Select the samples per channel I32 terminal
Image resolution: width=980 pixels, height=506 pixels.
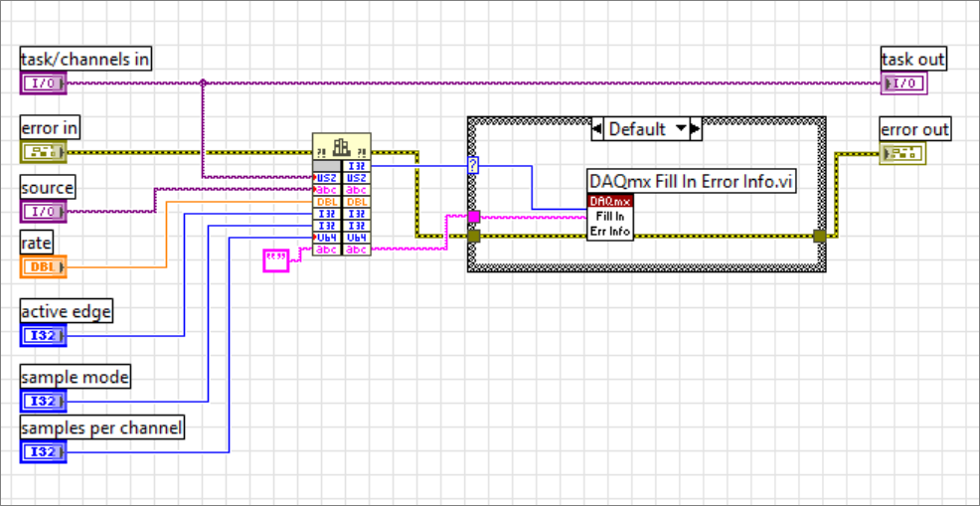(43, 451)
